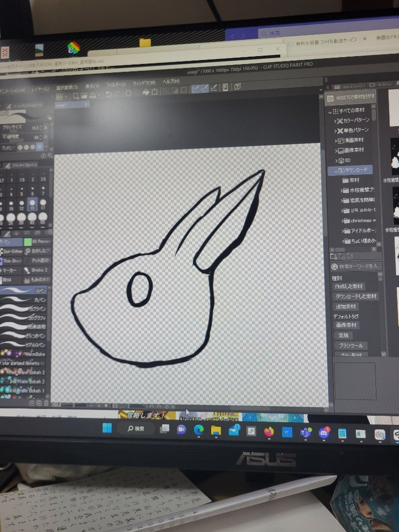Open the フィルター(I) menu
Image resolution: width=399 pixels, height=532 pixels.
tap(116, 84)
